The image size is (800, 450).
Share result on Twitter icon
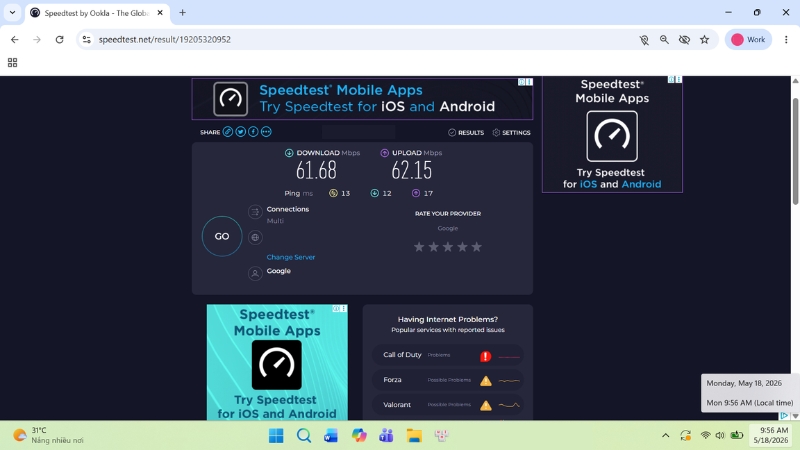240,132
